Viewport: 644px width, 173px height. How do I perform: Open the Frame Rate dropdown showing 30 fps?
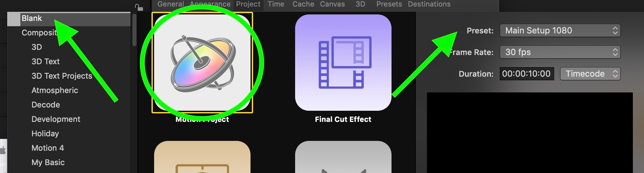(560, 52)
